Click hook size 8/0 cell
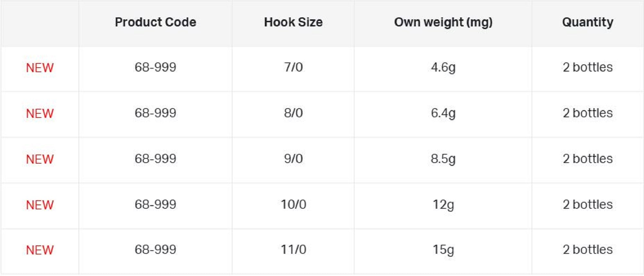This screenshot has height=276, width=644. tap(293, 113)
